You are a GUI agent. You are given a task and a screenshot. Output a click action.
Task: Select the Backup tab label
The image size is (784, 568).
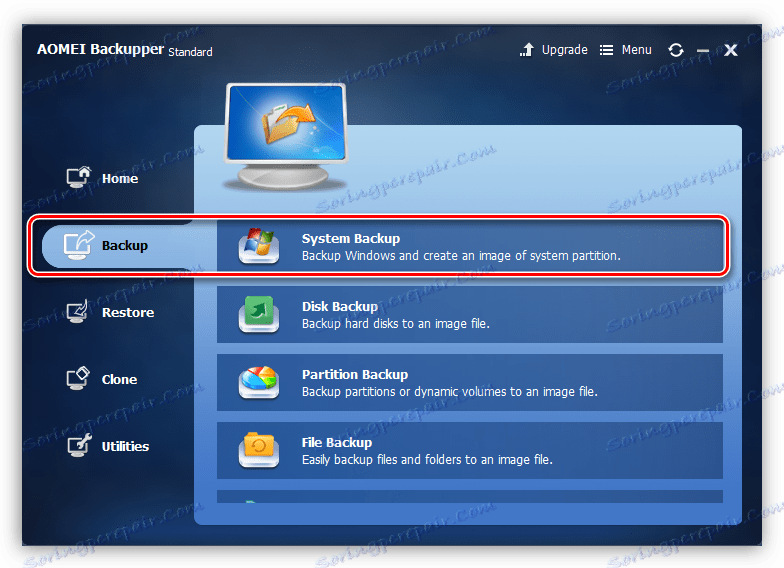coord(125,246)
